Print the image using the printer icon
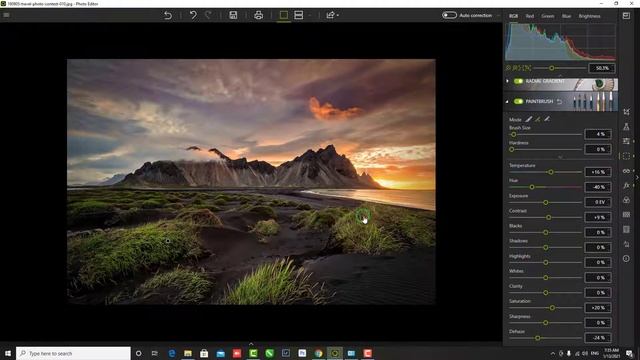 (x=258, y=16)
